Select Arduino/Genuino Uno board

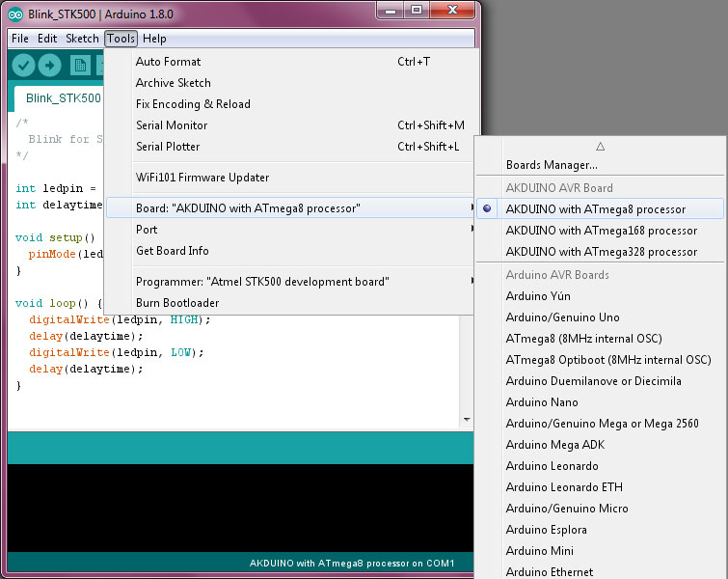(x=562, y=317)
